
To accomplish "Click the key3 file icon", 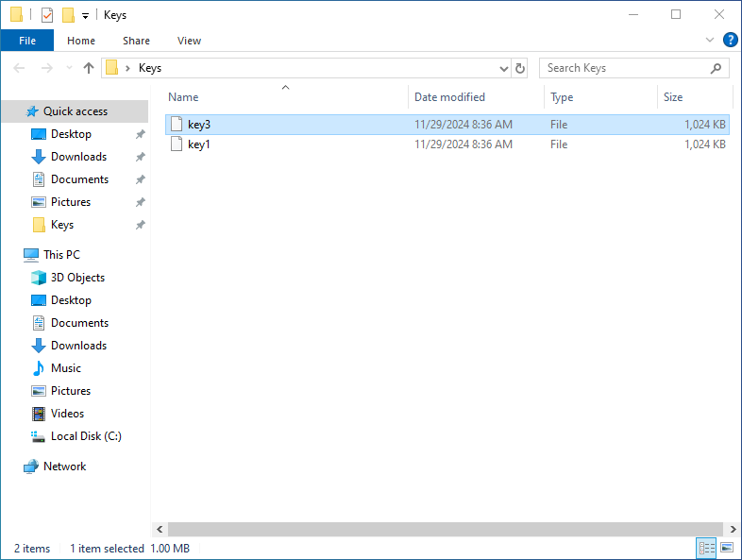I will [x=177, y=124].
